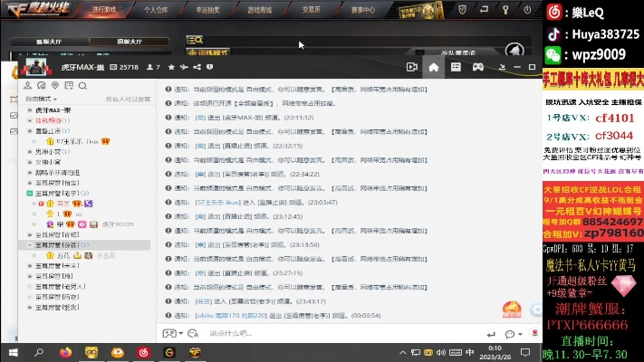Click the game shield security icon in the top bar

[463, 9]
